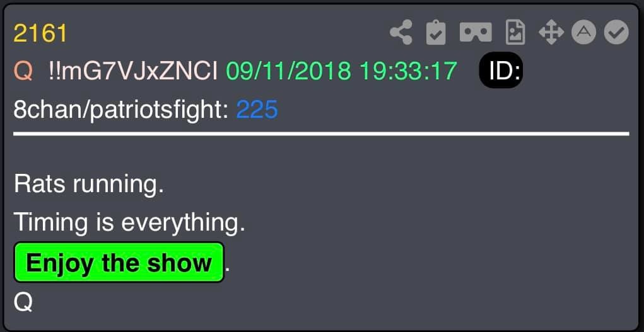Click the green 09/11/2018 19:33:17 timestamp
The image size is (644, 332).
pos(342,71)
